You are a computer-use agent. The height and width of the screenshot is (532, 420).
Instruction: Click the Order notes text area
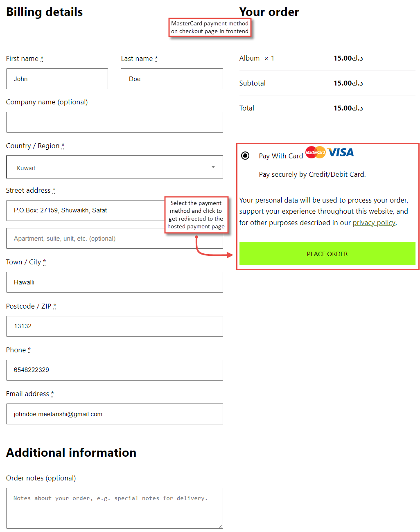click(x=115, y=507)
